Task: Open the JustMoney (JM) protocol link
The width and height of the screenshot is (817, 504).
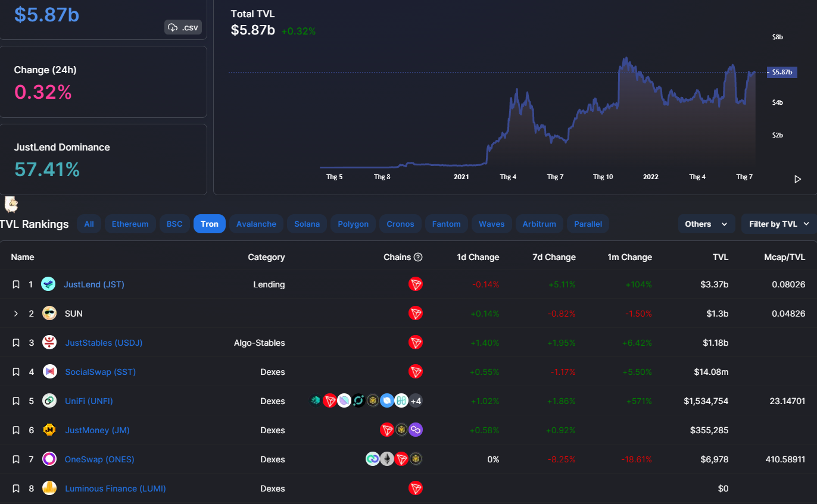Action: click(97, 430)
